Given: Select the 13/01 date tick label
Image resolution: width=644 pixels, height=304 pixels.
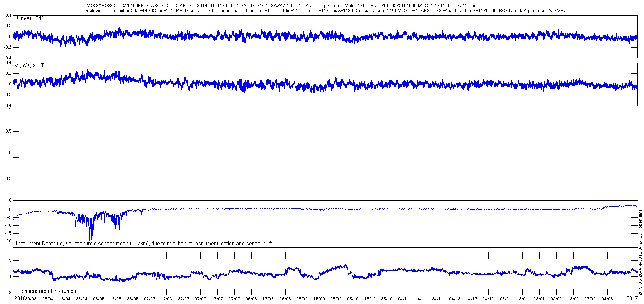Looking at the screenshot, I should (x=522, y=299).
